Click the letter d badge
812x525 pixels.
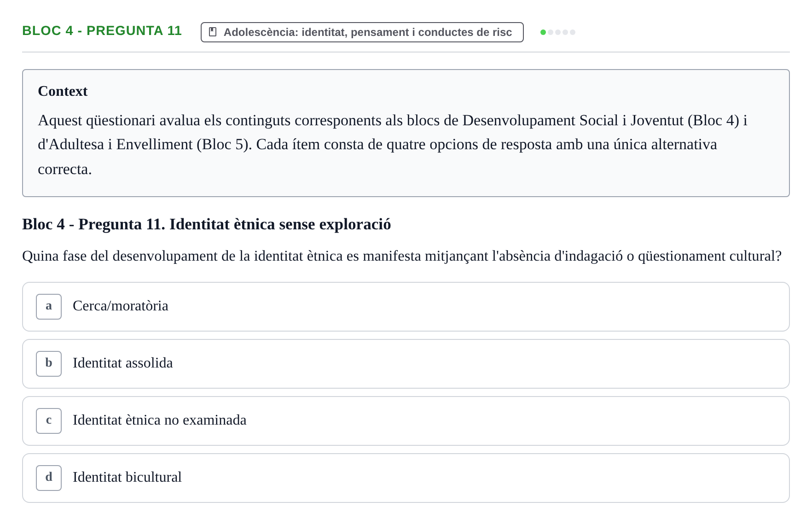coord(49,478)
